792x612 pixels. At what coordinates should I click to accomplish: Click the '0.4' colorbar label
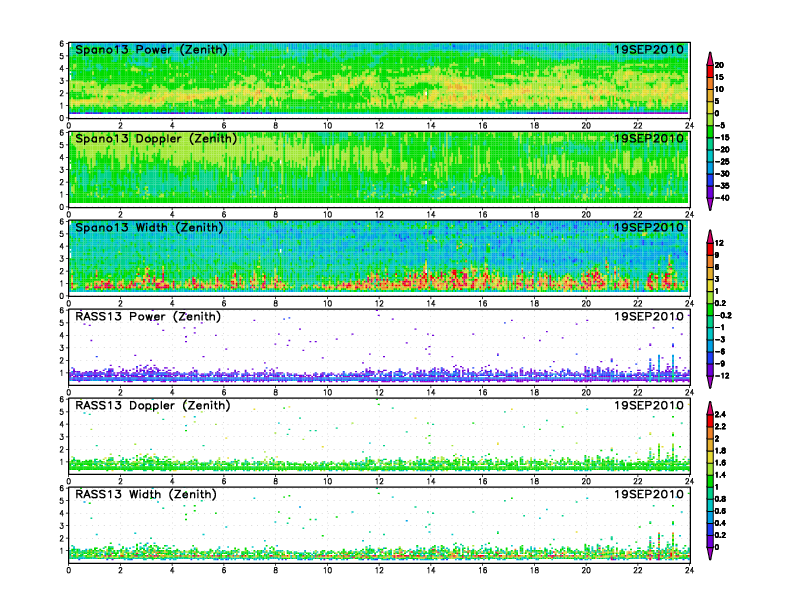click(x=720, y=524)
